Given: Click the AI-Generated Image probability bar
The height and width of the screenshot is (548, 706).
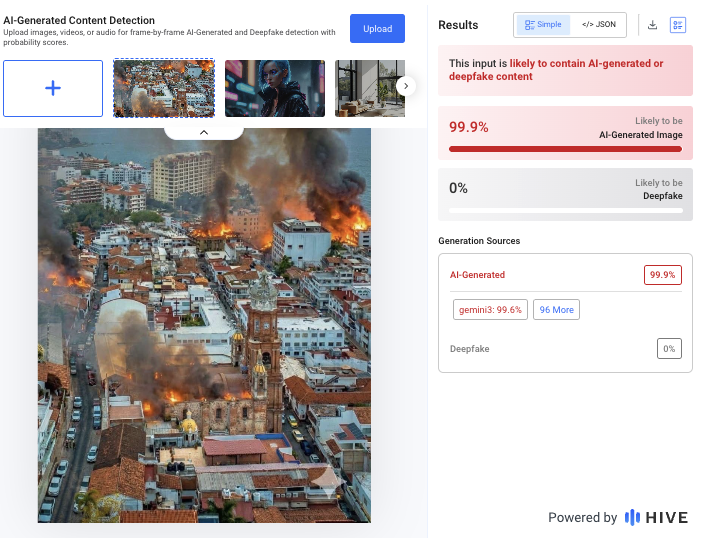Looking at the screenshot, I should (565, 149).
